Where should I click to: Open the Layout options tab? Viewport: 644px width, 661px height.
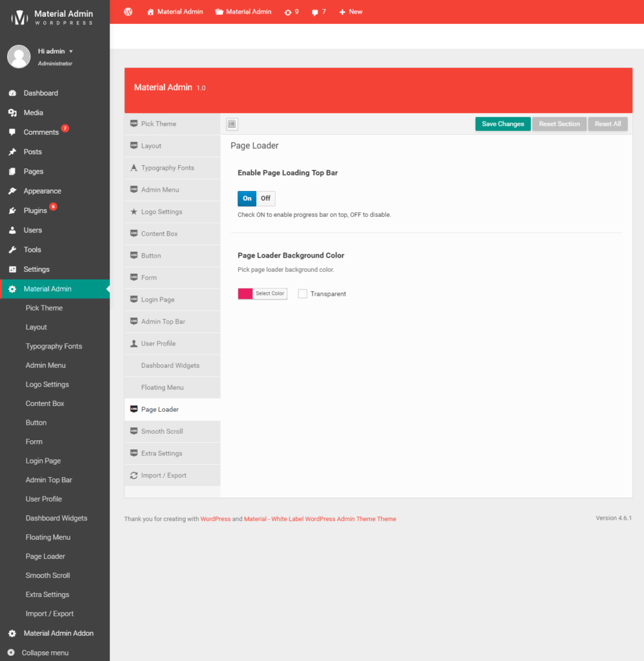172,146
